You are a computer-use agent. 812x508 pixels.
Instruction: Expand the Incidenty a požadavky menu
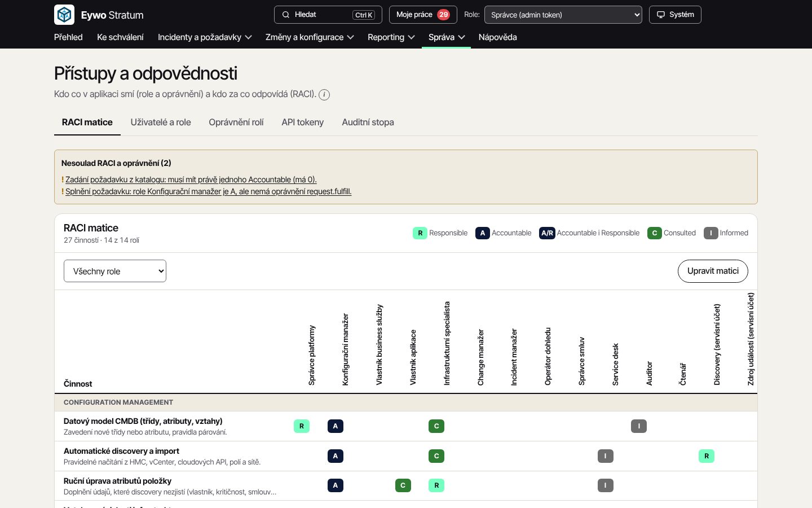tap(205, 37)
